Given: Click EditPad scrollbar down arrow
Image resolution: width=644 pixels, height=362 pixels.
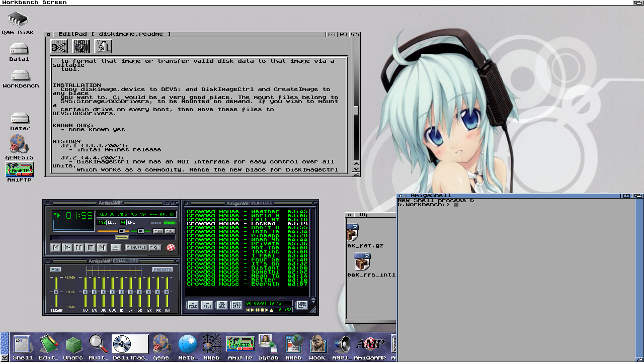Looking at the screenshot, I should click(x=356, y=170).
